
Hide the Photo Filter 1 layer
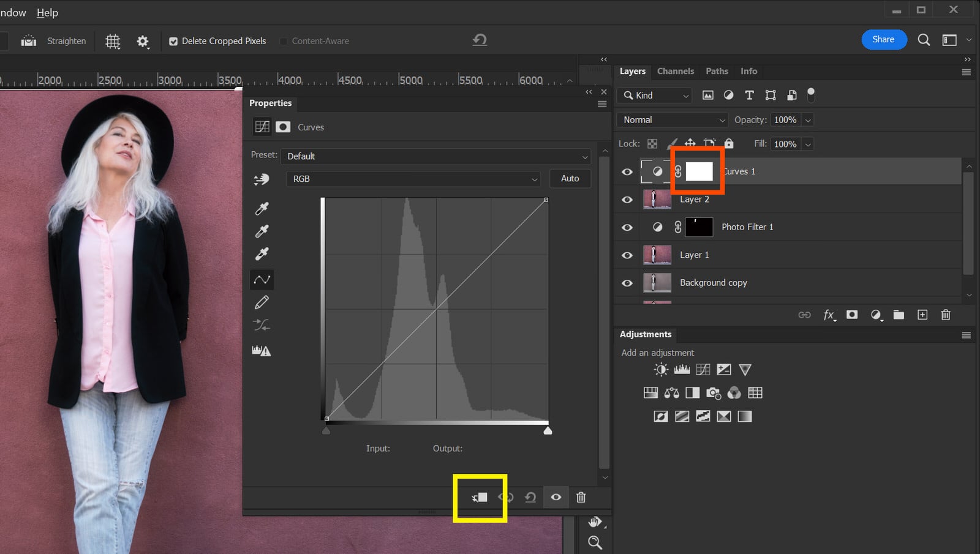[x=626, y=227]
